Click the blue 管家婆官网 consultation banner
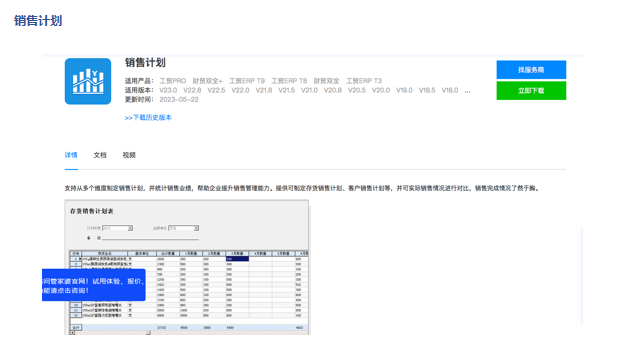 coord(93,285)
